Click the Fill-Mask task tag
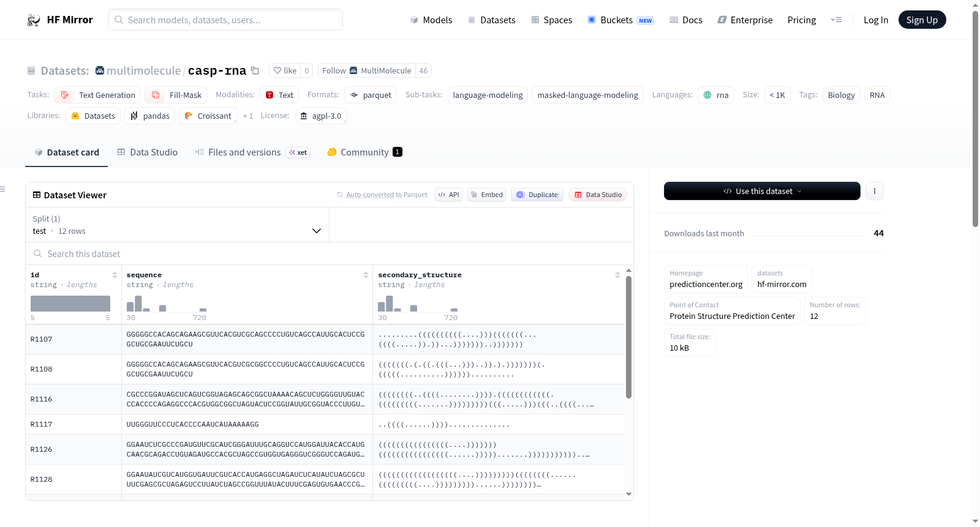 tap(176, 95)
